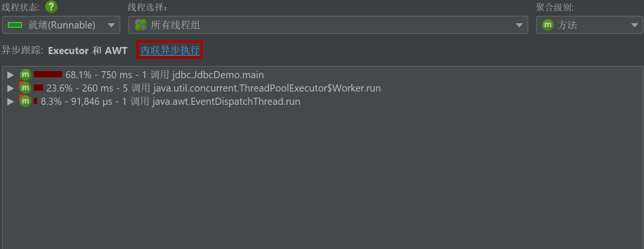Select the 750 ms jdbc.JdbcDemo.main row text
Viewport: 644px width, 249px height.
click(x=164, y=75)
